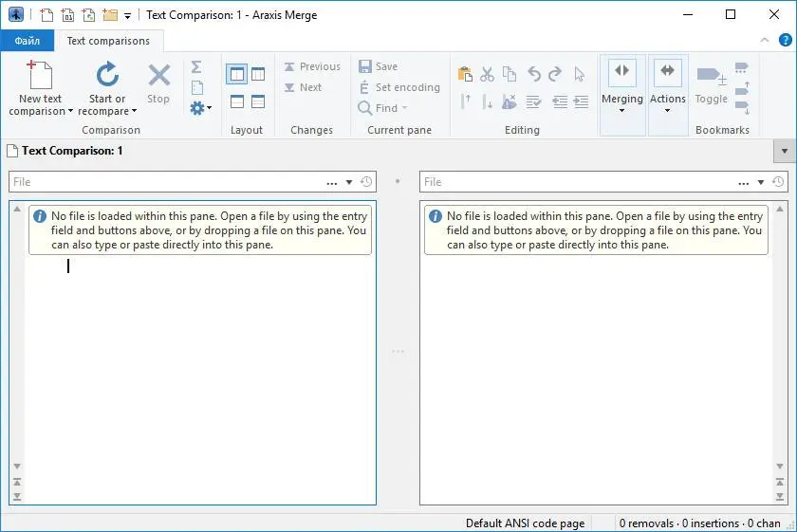Click the icon with small X in Editing group
The width and height of the screenshot is (797, 532).
[510, 101]
